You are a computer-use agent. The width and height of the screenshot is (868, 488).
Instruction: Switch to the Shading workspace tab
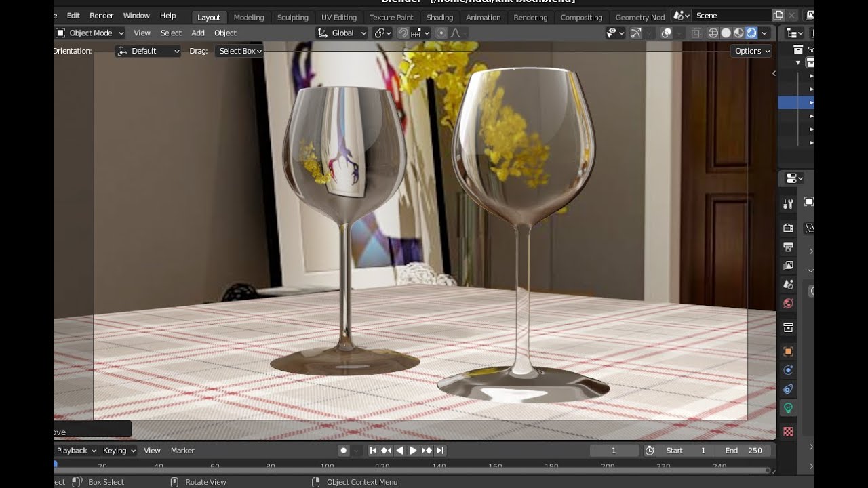440,17
